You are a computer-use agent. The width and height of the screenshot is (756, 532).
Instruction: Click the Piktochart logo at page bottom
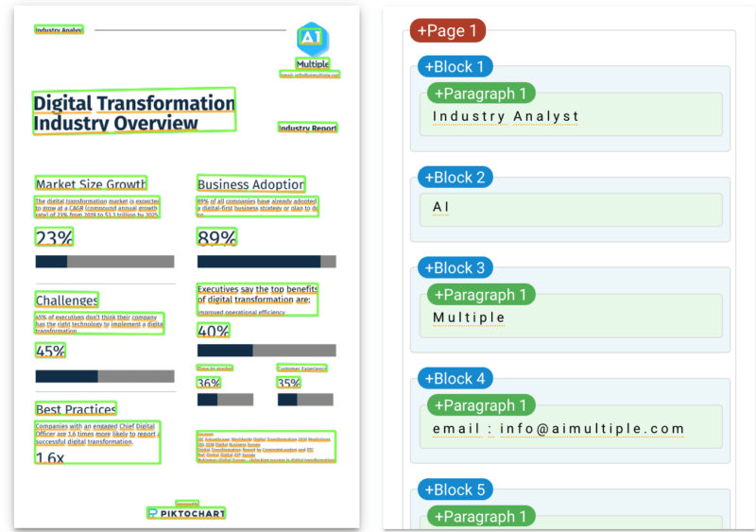[x=186, y=513]
